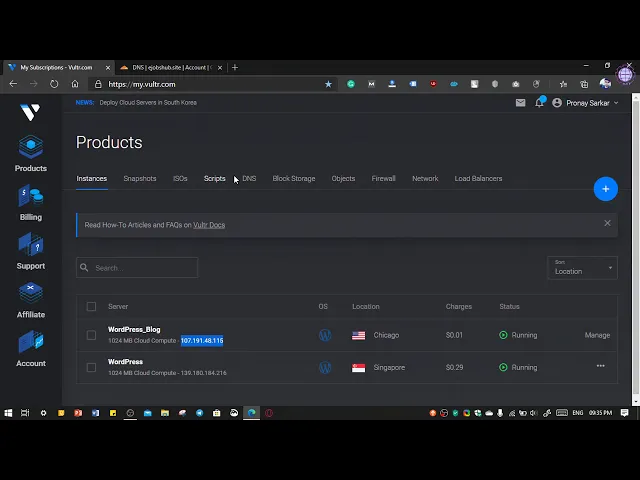Open the WordPress_Blog server name
This screenshot has height=480, width=640.
pos(134,329)
